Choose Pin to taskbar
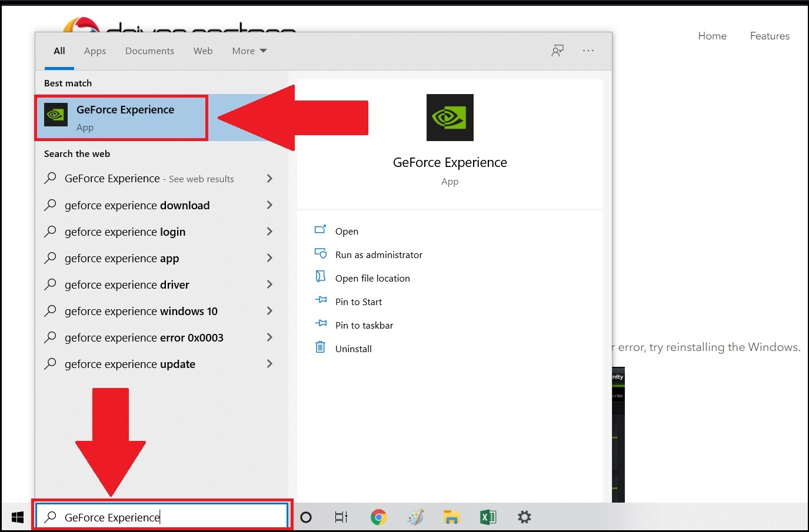The image size is (809, 532). click(364, 325)
